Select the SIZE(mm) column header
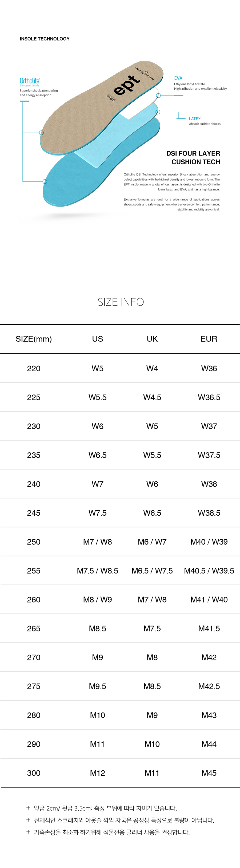Screen dimensions: 240x868 pyautogui.click(x=34, y=339)
